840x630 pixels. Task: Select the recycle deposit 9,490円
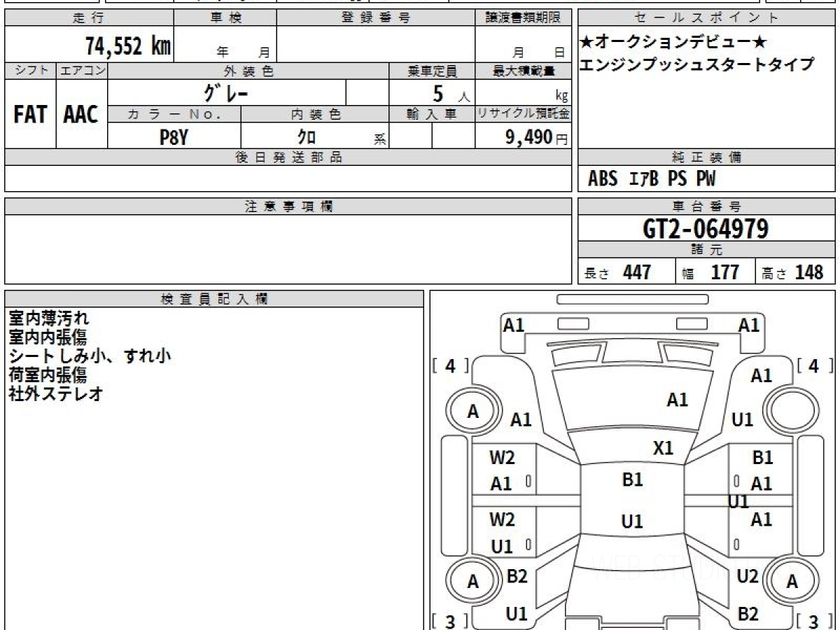click(536, 137)
